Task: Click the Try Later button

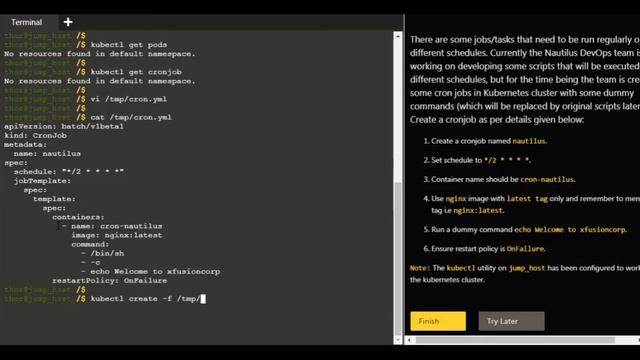Action: point(511,321)
